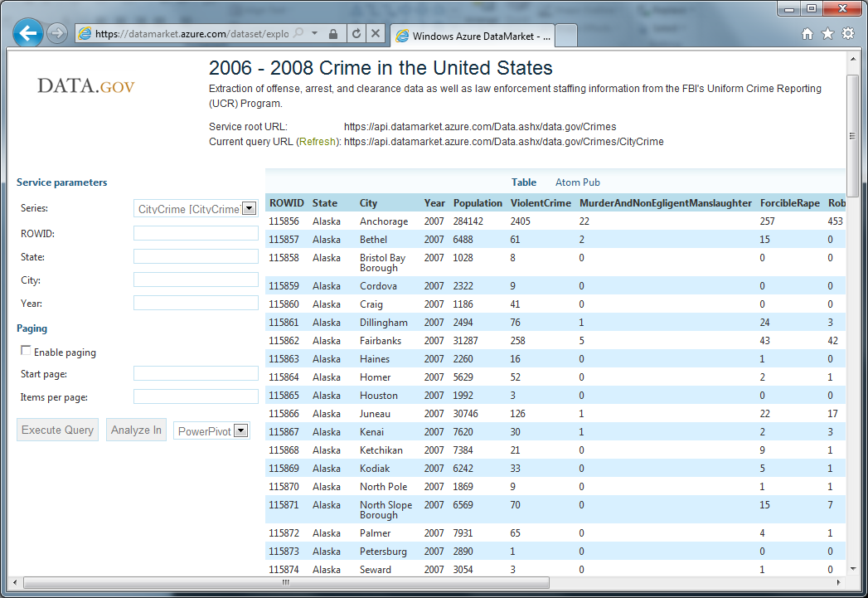Viewport: 868px width, 598px height.
Task: Open the Tools gear icon
Action: tap(848, 33)
